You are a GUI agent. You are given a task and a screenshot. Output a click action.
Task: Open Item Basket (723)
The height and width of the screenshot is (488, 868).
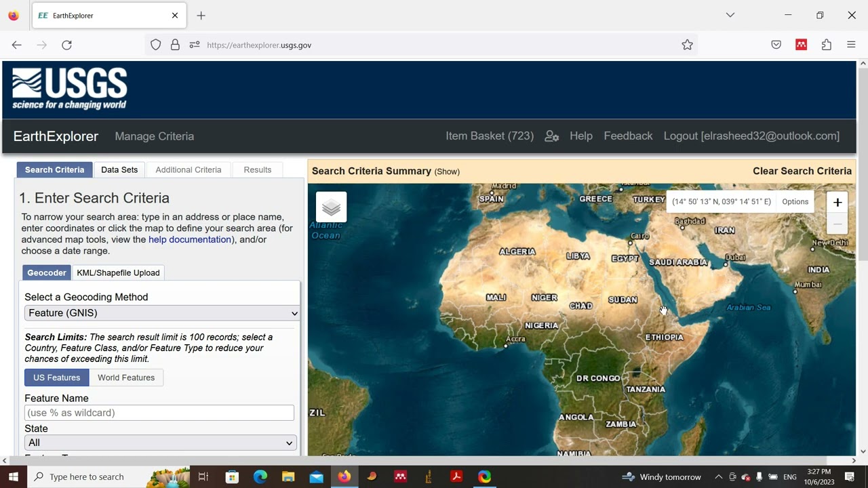click(x=490, y=136)
